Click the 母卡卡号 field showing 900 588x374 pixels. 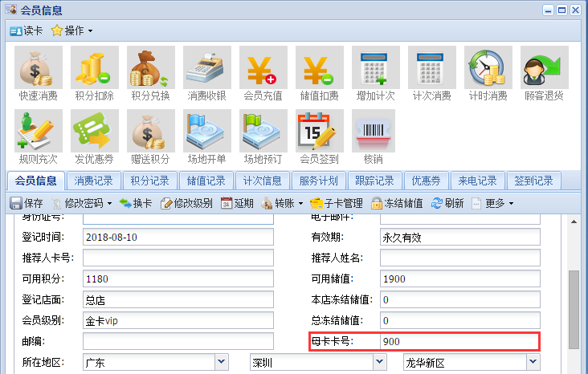point(460,341)
